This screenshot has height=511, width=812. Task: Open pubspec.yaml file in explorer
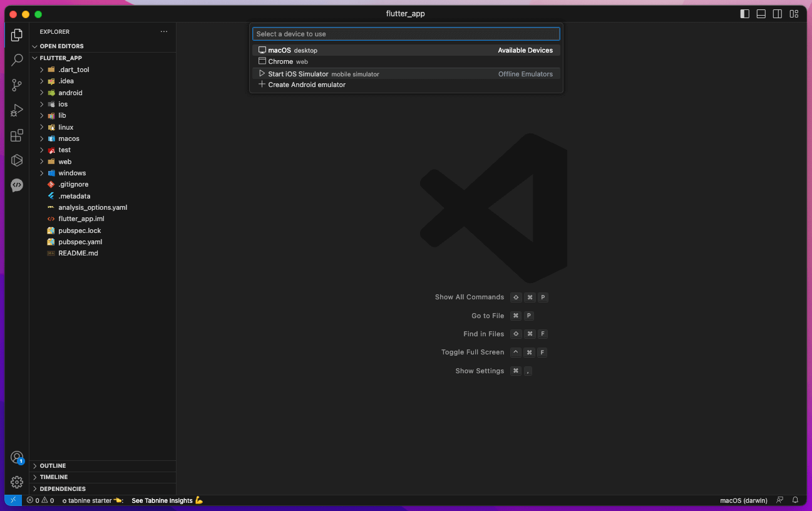(80, 242)
